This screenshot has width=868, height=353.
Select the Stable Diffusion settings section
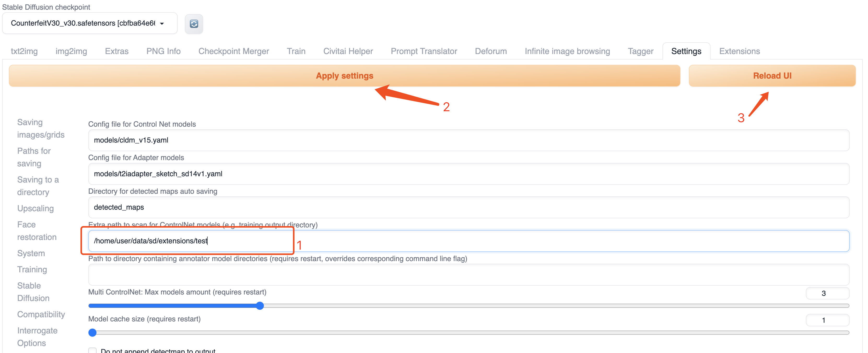pyautogui.click(x=33, y=292)
